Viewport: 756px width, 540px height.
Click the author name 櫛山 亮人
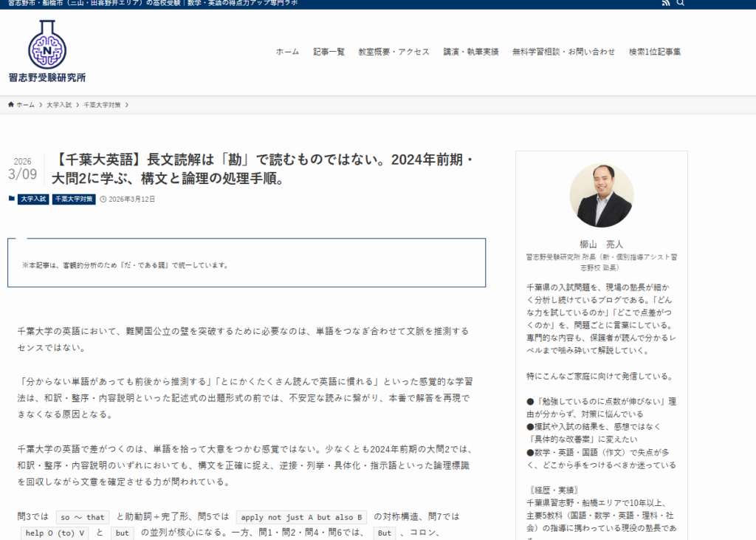(x=601, y=244)
